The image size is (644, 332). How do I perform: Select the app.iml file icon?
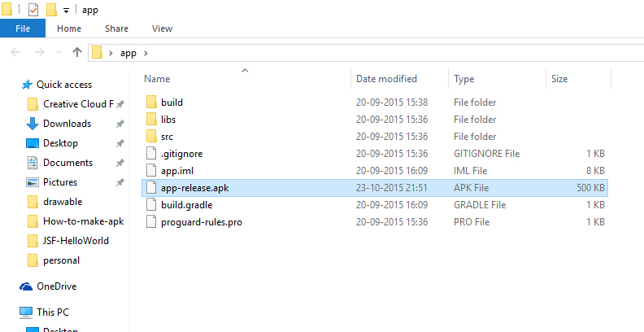click(x=151, y=171)
